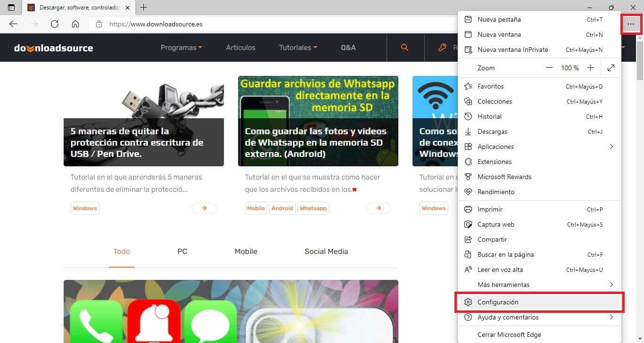644x343 pixels.
Task: Click the Imprimir printer icon
Action: [468, 209]
